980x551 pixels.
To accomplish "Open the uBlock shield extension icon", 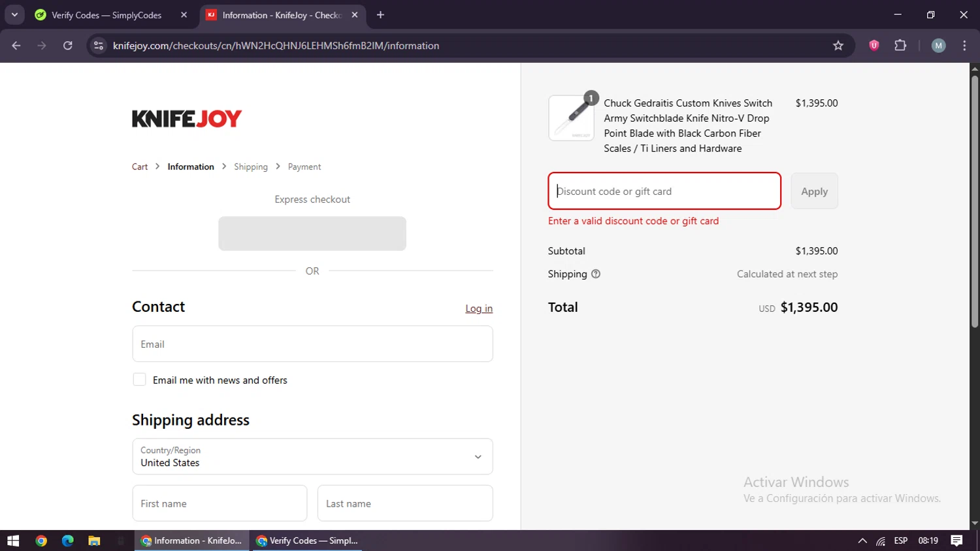I will click(874, 45).
